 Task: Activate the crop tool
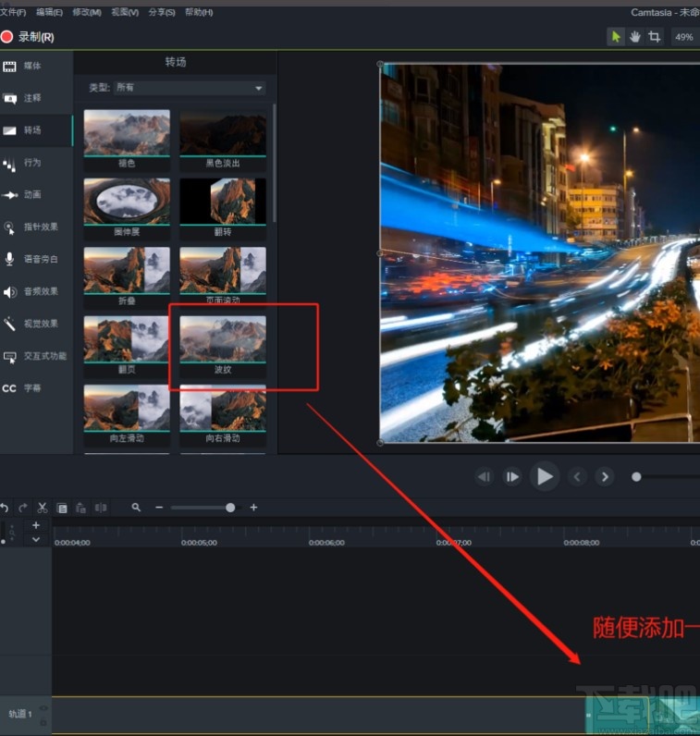tap(654, 37)
